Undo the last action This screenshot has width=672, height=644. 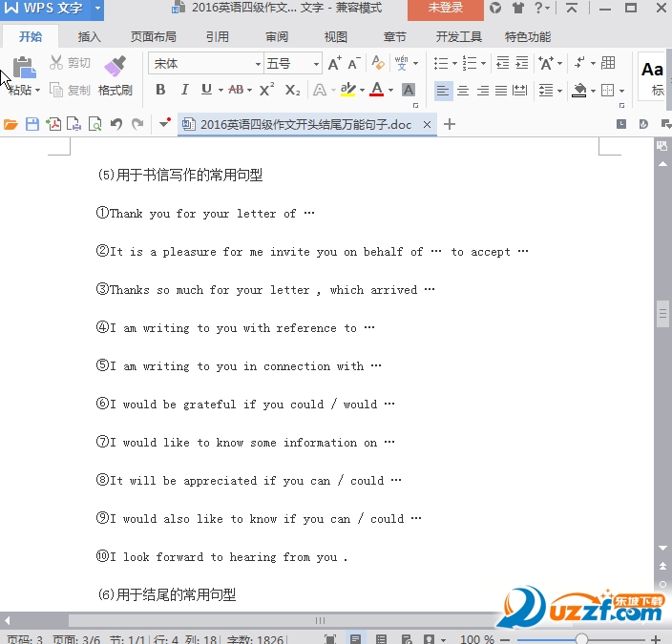tap(116, 124)
